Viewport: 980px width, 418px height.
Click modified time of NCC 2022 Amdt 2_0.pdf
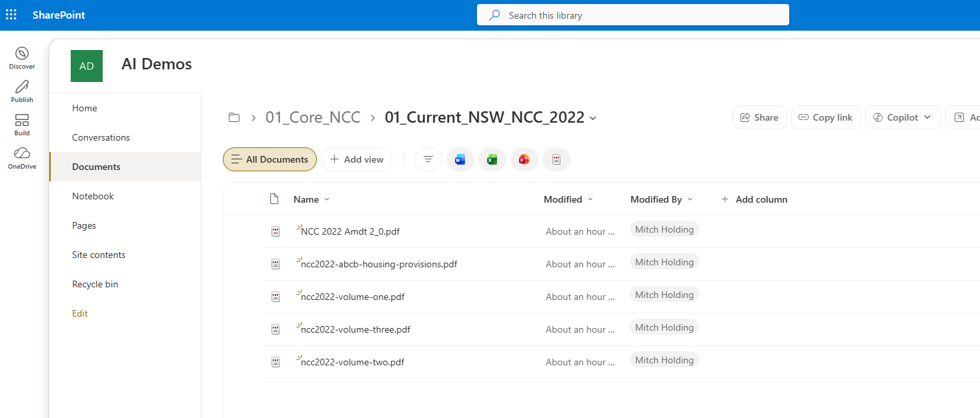[580, 231]
